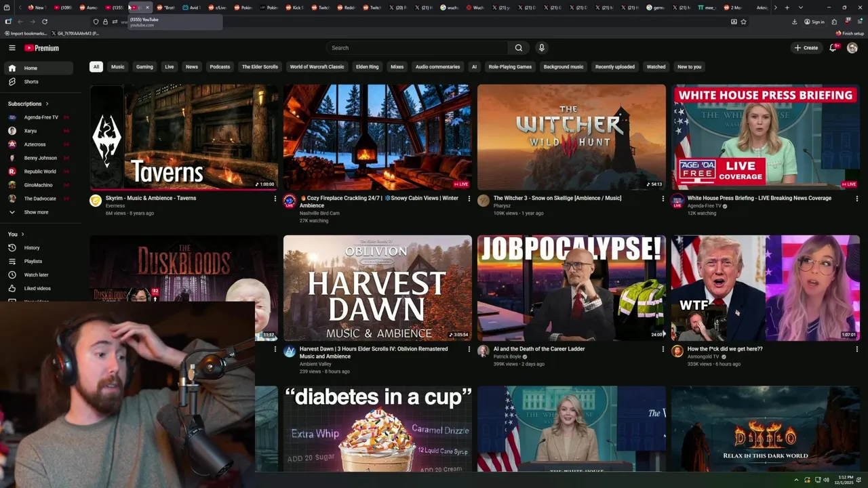Open the YouTube guide hamburger menu

[12, 48]
